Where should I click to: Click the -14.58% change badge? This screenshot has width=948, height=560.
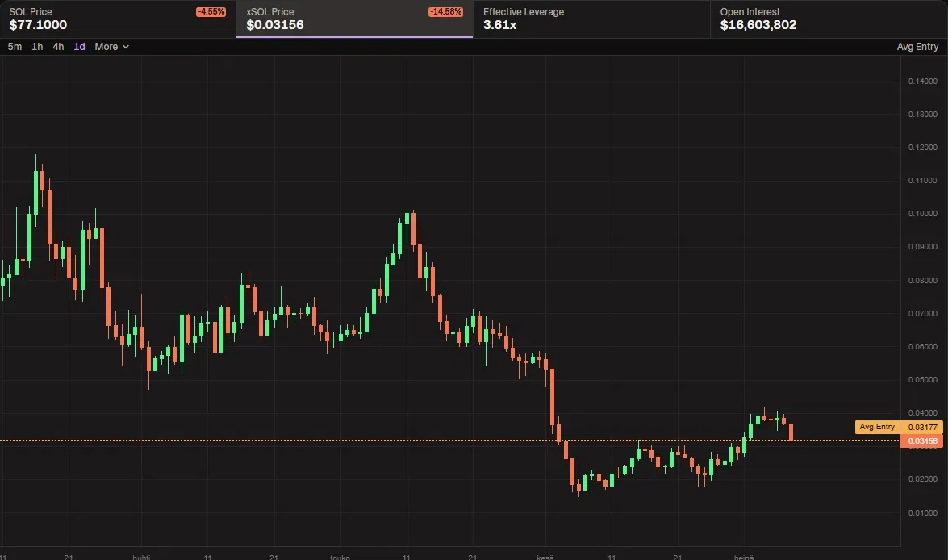[x=445, y=11]
